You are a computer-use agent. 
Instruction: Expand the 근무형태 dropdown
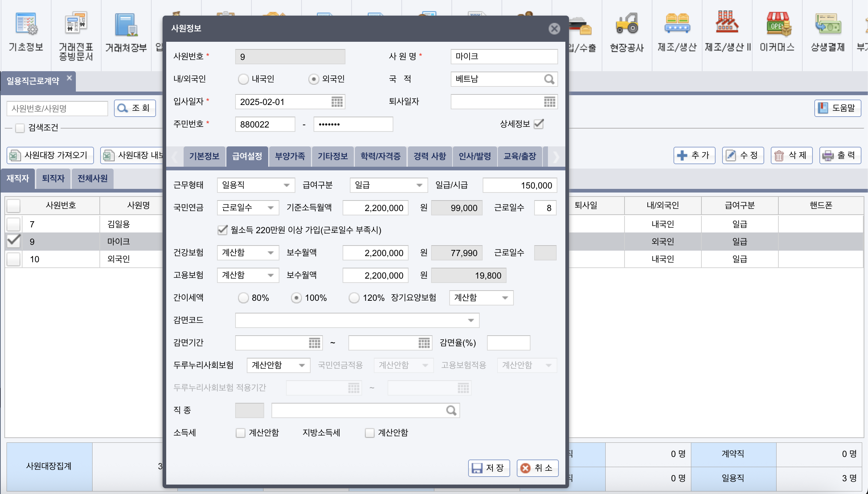pos(286,185)
